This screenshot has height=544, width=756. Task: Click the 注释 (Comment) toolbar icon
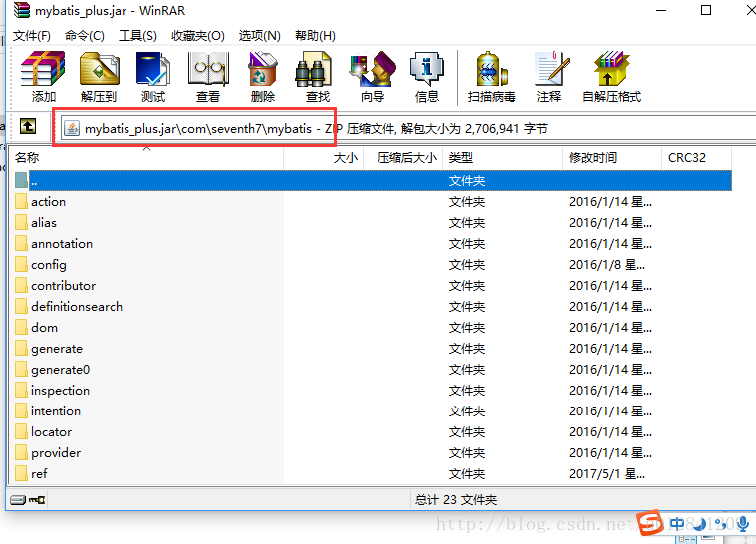point(552,70)
